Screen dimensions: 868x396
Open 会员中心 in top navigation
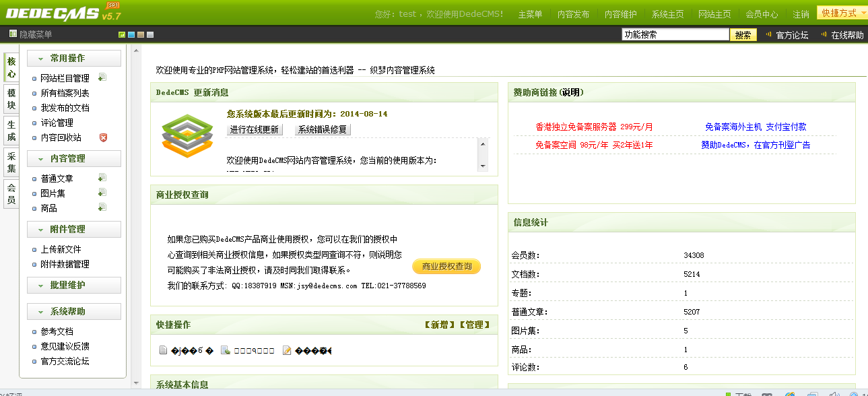(x=762, y=14)
